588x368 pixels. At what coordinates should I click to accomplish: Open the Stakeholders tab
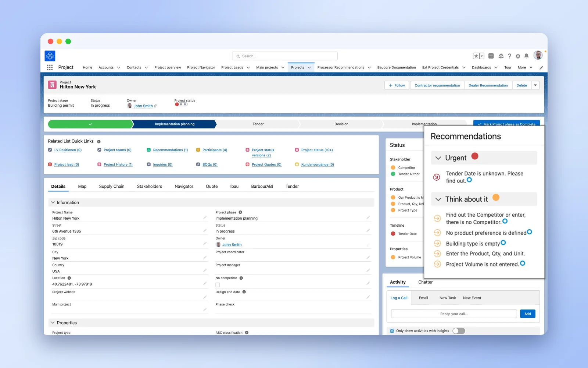150,187
